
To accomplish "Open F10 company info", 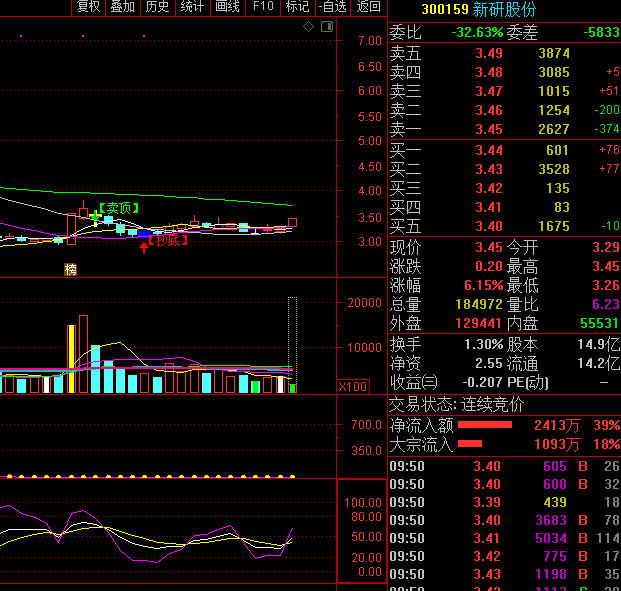I will click(x=263, y=7).
